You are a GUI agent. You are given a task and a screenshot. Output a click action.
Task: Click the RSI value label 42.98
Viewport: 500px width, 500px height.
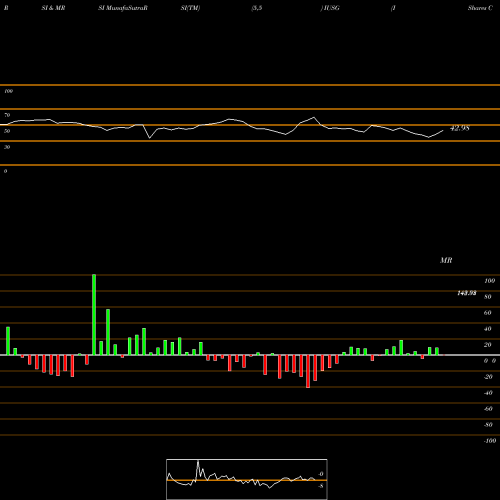460,128
